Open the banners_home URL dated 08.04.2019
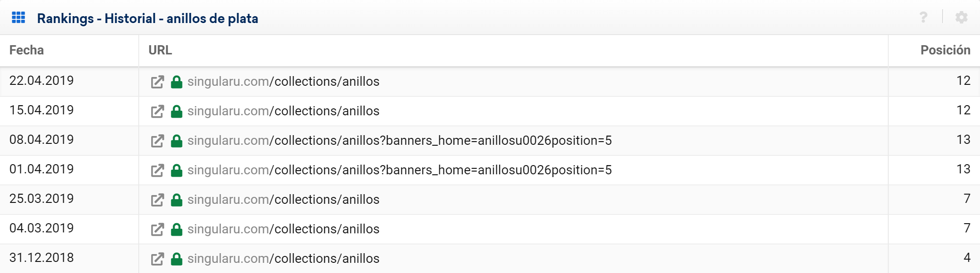The width and height of the screenshot is (980, 273). tap(399, 141)
